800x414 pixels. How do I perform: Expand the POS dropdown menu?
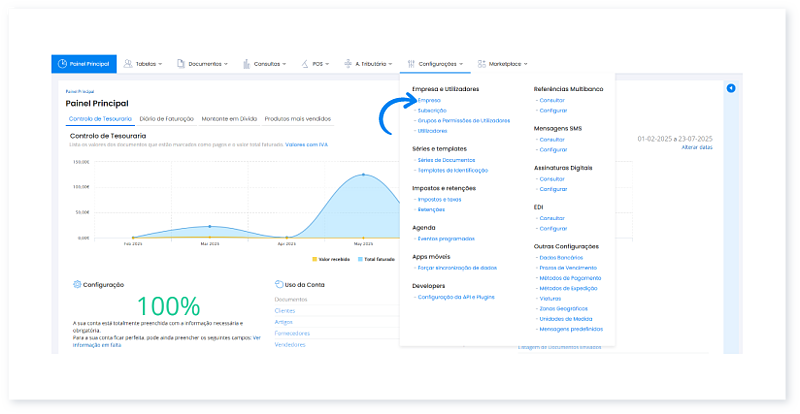(317, 64)
